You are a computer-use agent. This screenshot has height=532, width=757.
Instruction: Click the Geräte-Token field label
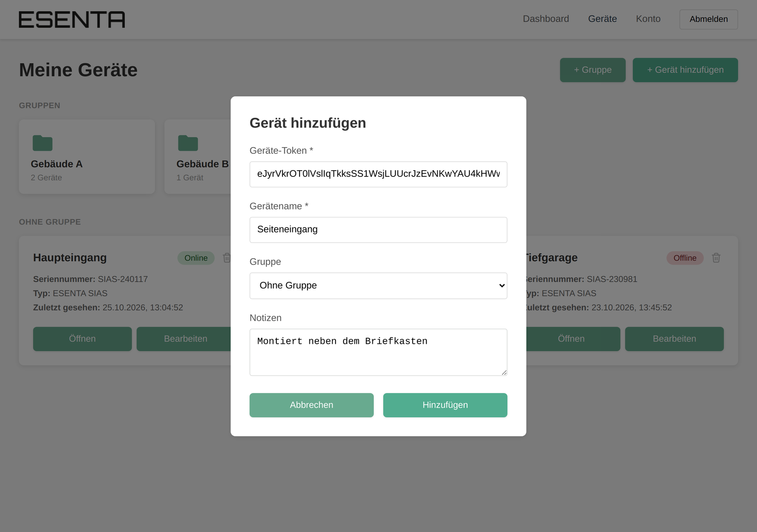click(282, 151)
